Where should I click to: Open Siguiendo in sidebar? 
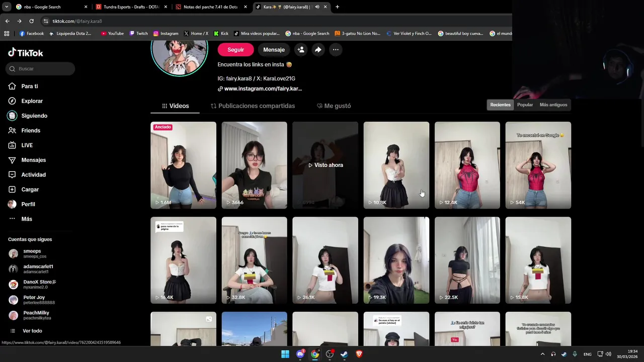pyautogui.click(x=28, y=116)
